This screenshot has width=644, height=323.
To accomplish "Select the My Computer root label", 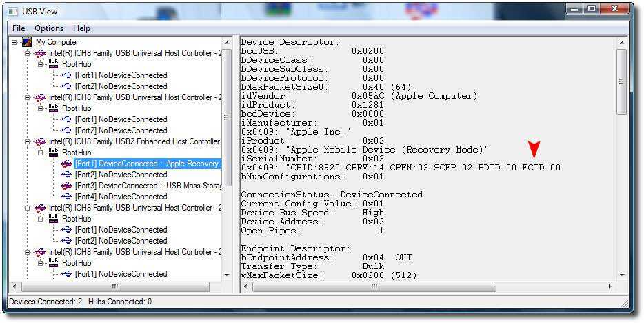I will coord(57,42).
